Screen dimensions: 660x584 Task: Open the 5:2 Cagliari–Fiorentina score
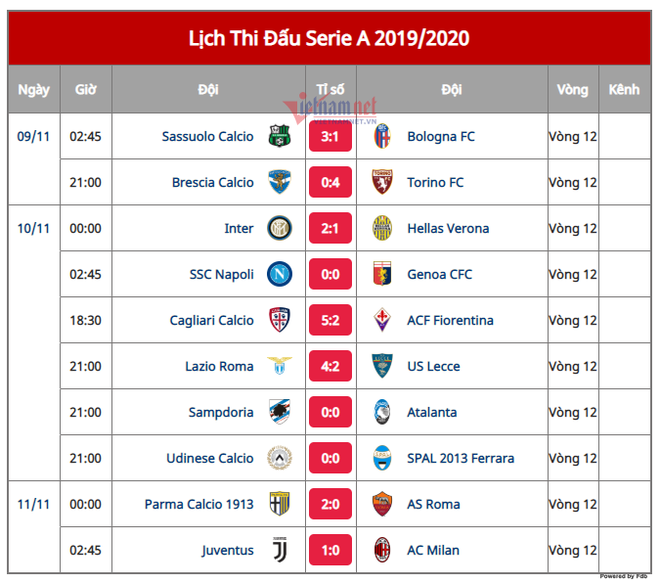(330, 321)
